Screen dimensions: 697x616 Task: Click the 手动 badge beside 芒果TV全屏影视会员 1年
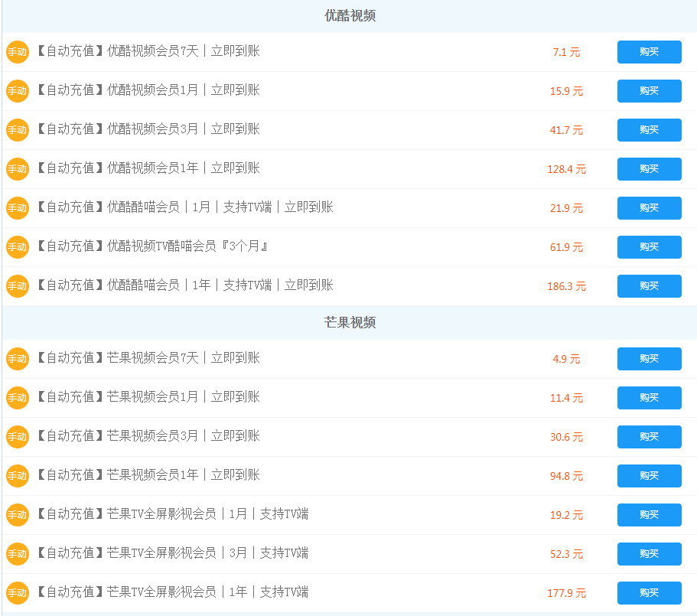click(x=18, y=593)
